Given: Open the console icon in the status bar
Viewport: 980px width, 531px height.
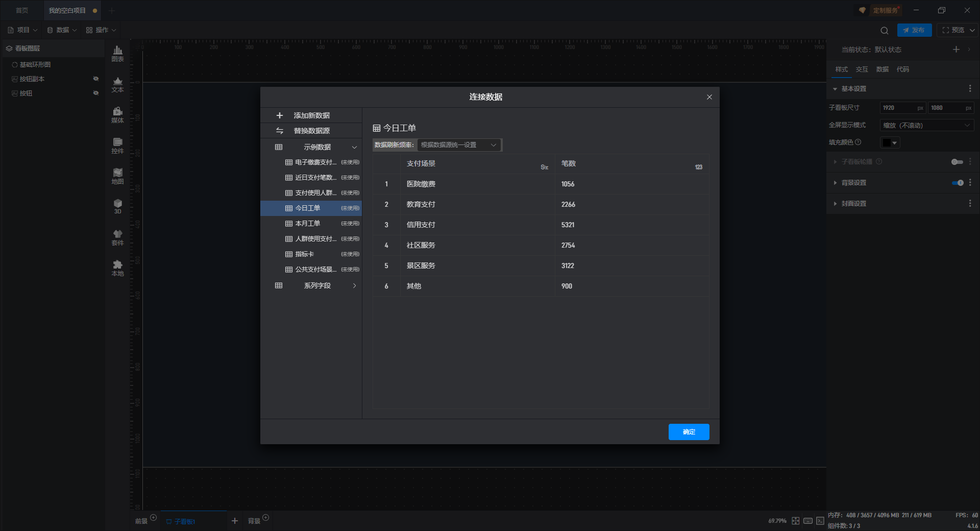Looking at the screenshot, I should [x=820, y=521].
